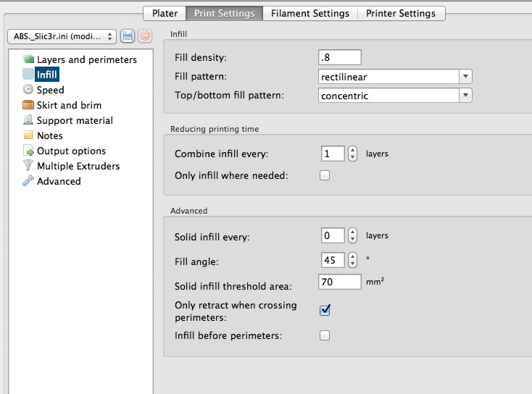Screen dimensions: 532x394
Task: Click the save preset floppy disk icon
Action: click(128, 35)
